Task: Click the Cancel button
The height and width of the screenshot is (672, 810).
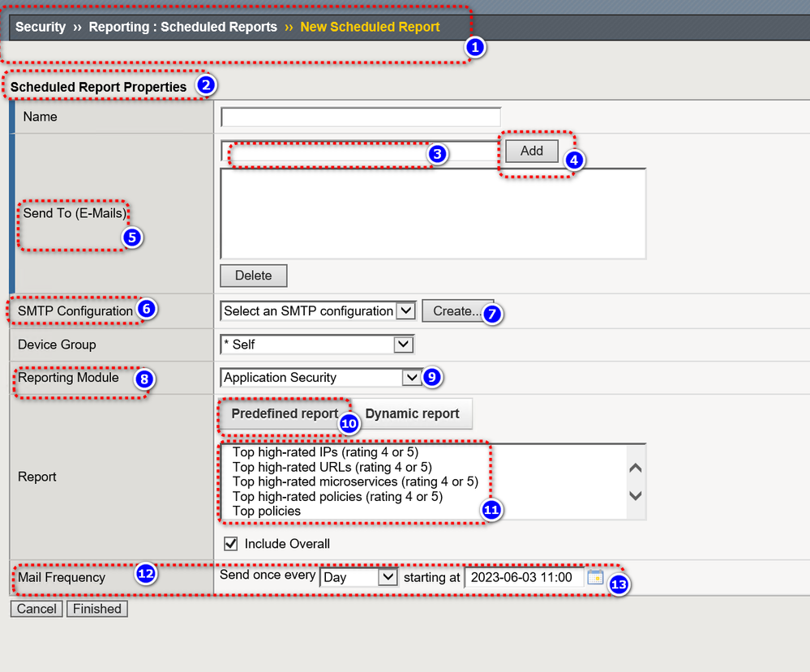Action: [36, 609]
